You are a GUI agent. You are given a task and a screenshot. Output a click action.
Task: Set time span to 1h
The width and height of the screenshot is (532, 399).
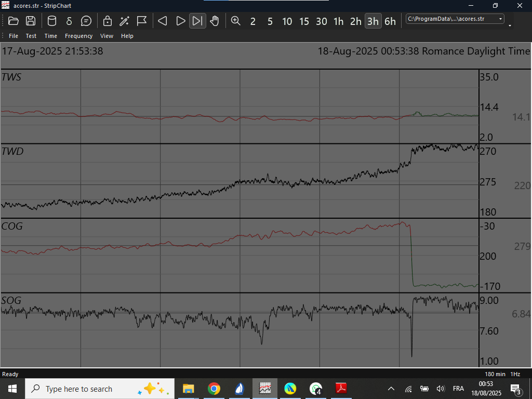pyautogui.click(x=339, y=21)
